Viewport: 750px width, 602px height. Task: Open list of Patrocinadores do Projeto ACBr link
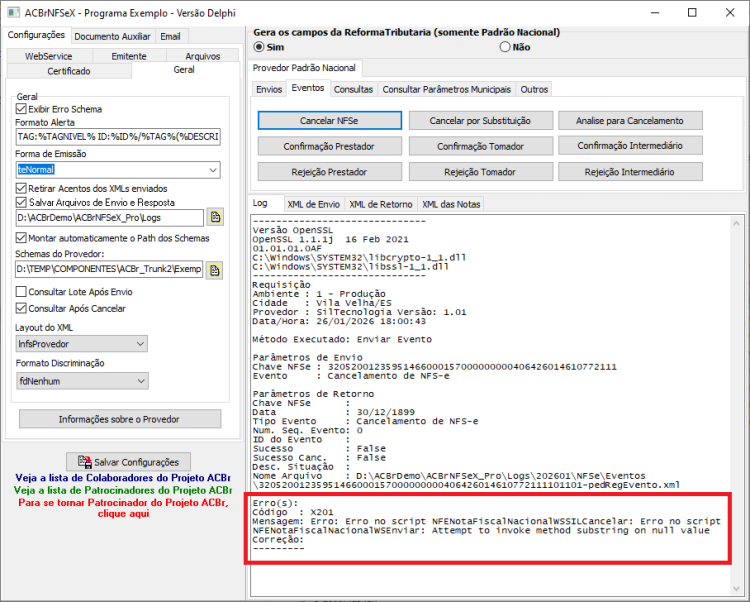[123, 490]
